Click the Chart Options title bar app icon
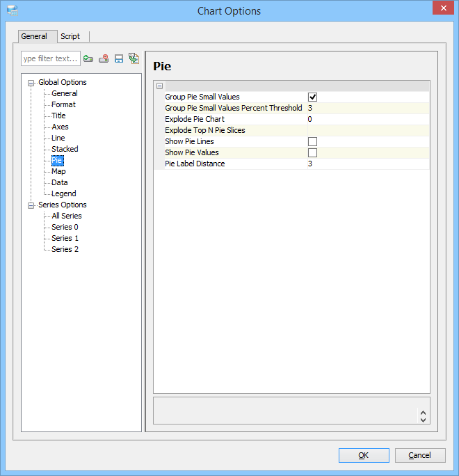459x476 pixels. pos(13,10)
